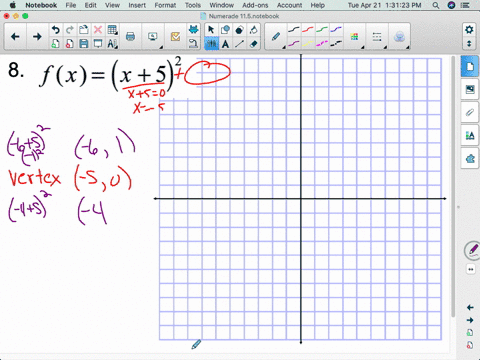Toggle sidebar side with double arrow
Screen dimensions: 480x360
(x=470, y=269)
